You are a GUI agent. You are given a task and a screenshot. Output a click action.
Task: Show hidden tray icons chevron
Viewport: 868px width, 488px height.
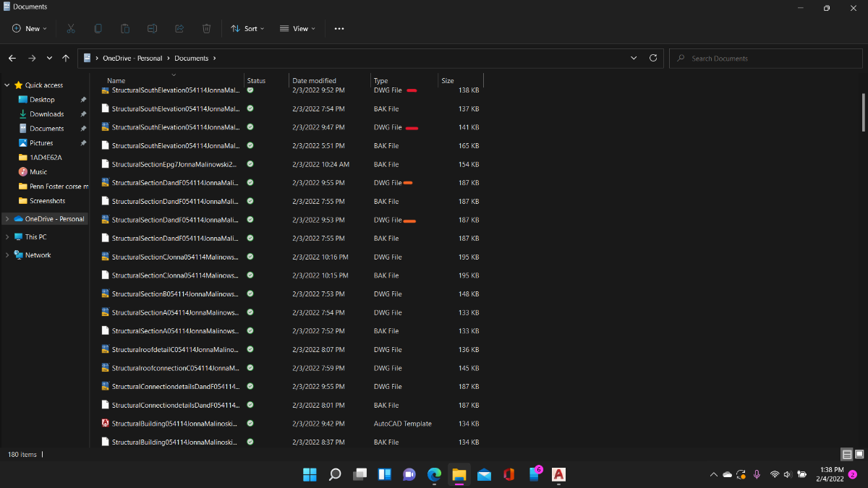click(x=714, y=474)
